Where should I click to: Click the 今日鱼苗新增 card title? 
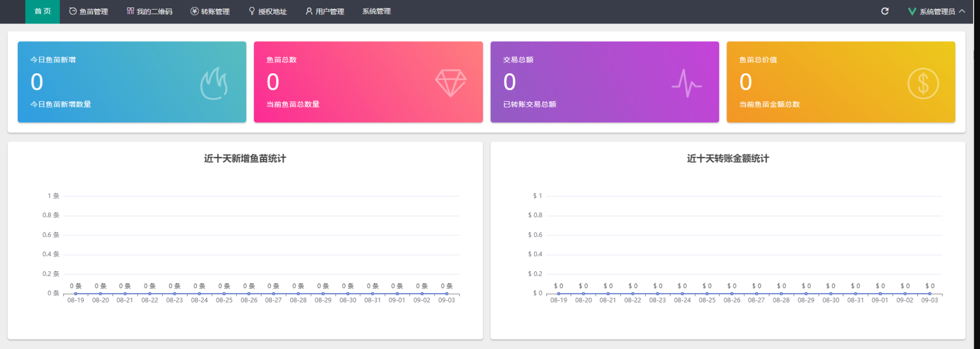point(53,60)
